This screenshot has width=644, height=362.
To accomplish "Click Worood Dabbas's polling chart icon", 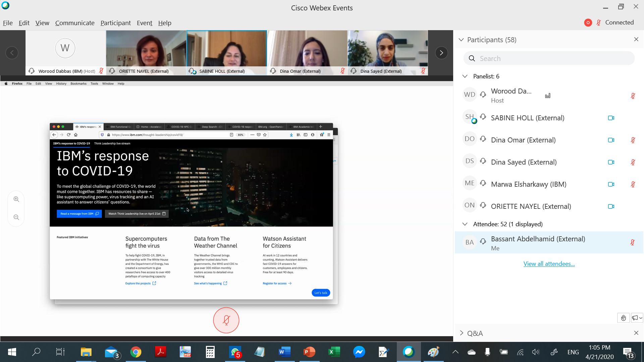I will pyautogui.click(x=548, y=96).
